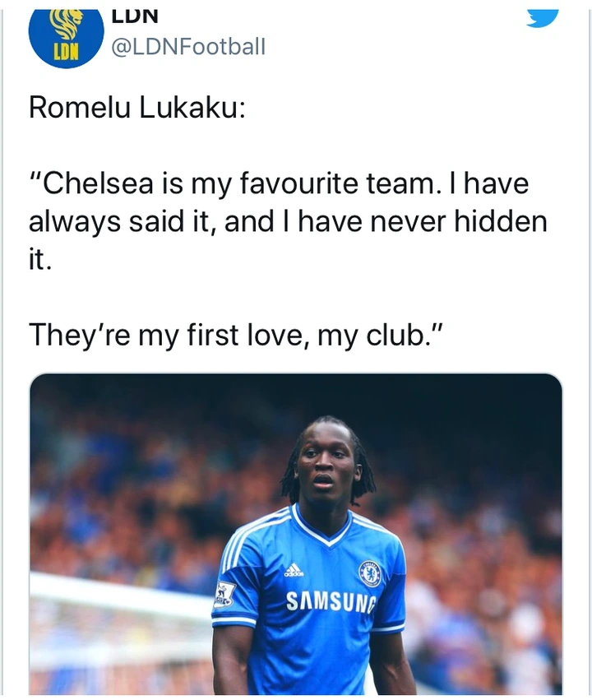Viewport: 592px width, 700px height.
Task: Click the Chelsea crest on the jersey
Action: pyautogui.click(x=369, y=573)
